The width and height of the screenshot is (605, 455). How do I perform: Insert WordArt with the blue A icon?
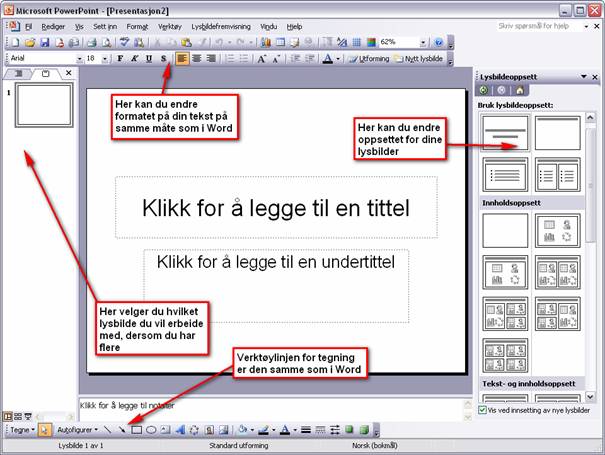pyautogui.click(x=180, y=430)
